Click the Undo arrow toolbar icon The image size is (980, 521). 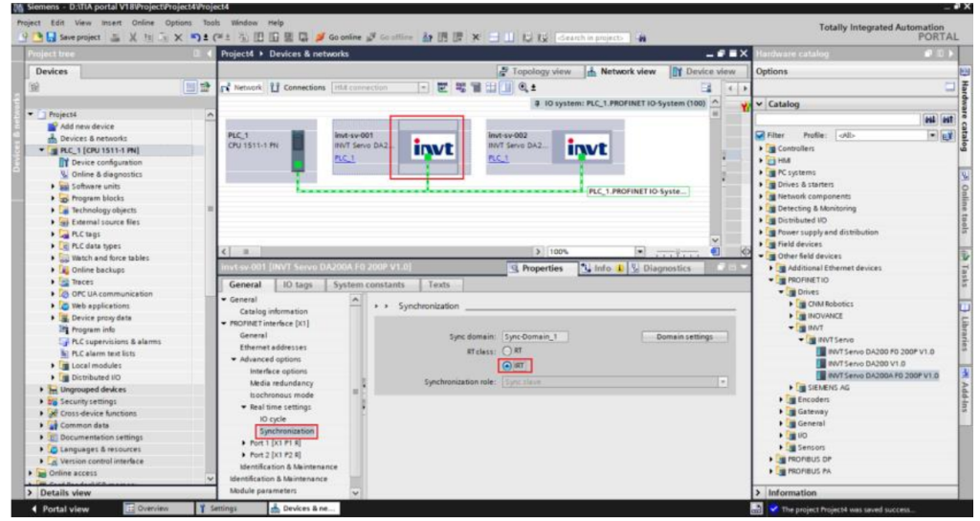(195, 37)
